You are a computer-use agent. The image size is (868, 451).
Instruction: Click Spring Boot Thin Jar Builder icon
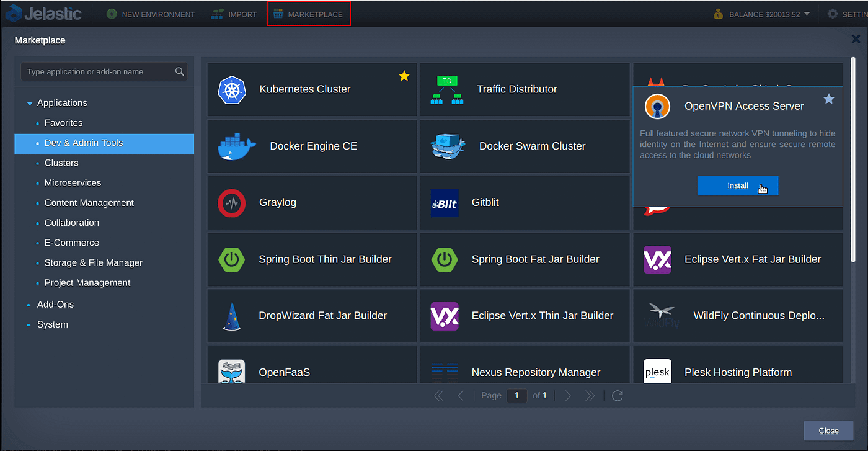tap(232, 259)
